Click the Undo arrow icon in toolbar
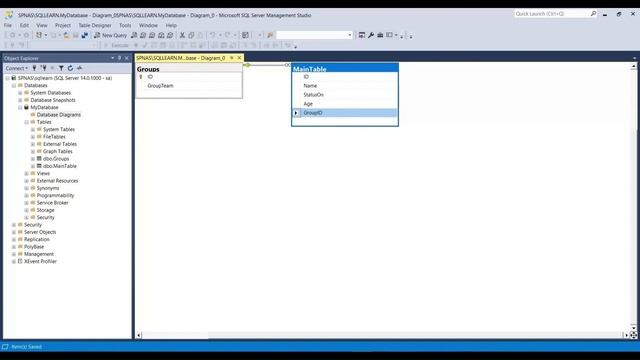The height and width of the screenshot is (360, 640). point(213,36)
